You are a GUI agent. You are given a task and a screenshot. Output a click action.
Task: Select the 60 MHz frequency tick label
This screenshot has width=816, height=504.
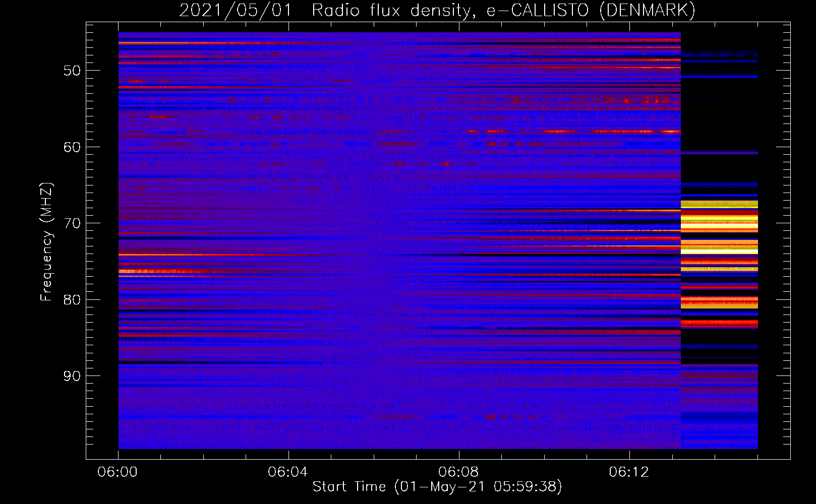[x=72, y=147]
